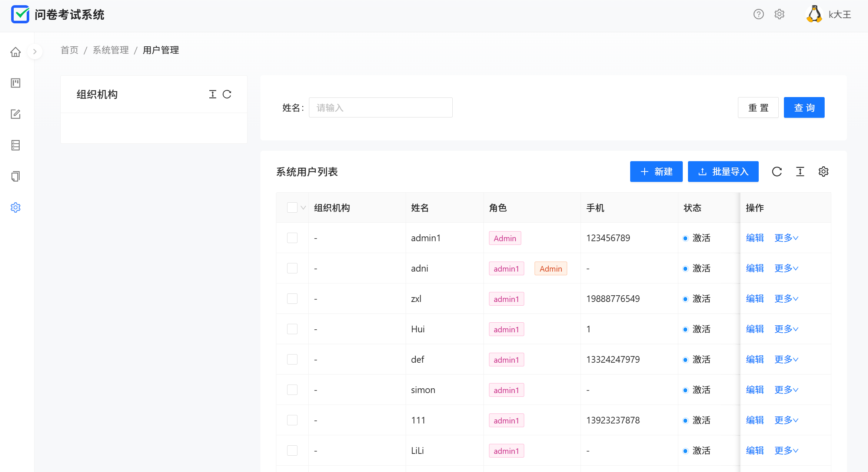Tick the checkbox for the admin1 row
868x472 pixels.
(292, 238)
